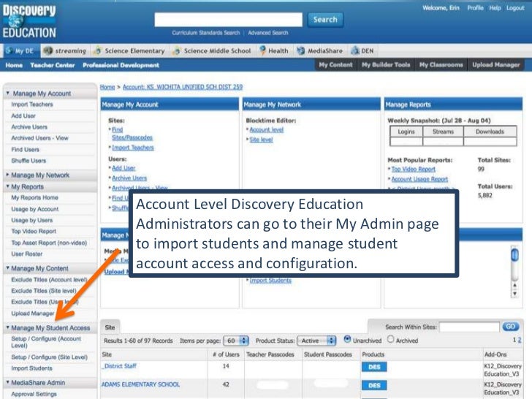
Task: Click the DES product badge for District Staff
Action: click(x=374, y=367)
